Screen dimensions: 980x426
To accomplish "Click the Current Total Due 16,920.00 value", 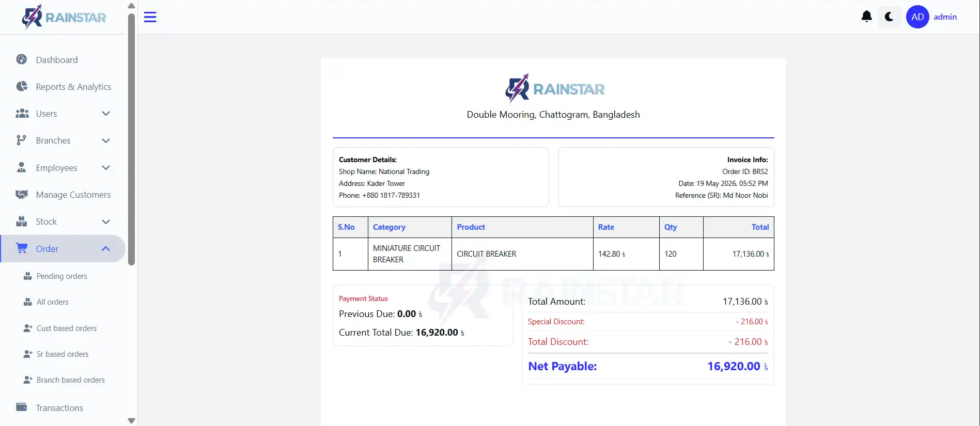I will tap(440, 332).
